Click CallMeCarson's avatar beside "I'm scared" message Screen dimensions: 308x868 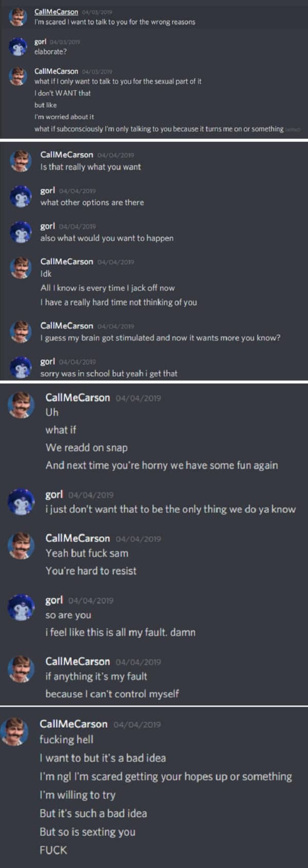coord(18,17)
